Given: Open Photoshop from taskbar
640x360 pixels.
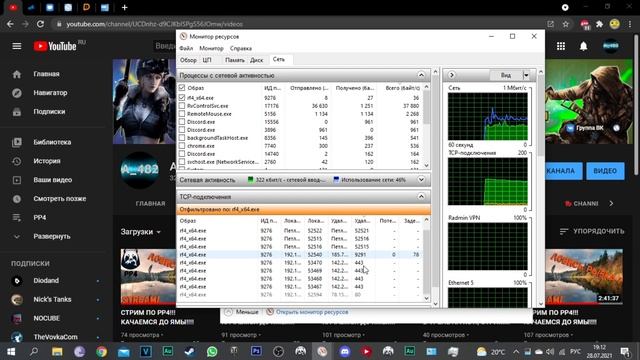Looking at the screenshot, I should [x=256, y=351].
